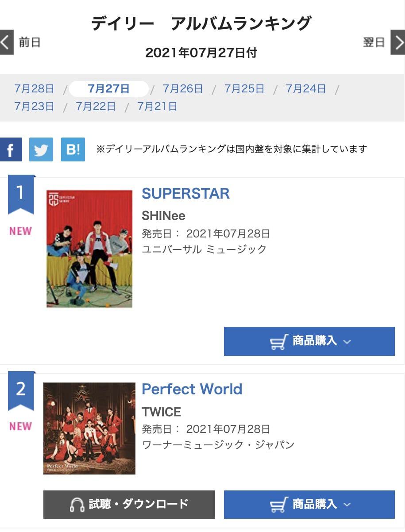Open Perfect World album title link
This screenshot has width=405, height=532.
(192, 389)
